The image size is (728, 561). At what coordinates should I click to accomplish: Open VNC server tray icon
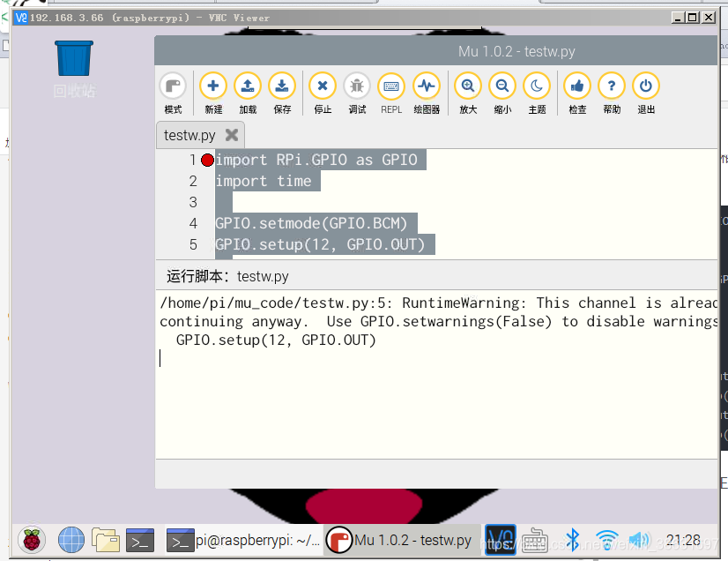click(501, 540)
